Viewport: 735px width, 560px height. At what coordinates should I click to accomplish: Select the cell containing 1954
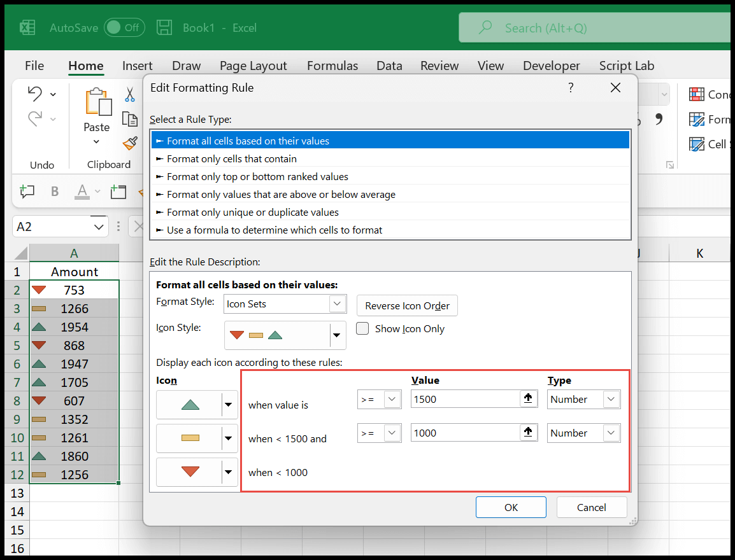click(x=74, y=327)
